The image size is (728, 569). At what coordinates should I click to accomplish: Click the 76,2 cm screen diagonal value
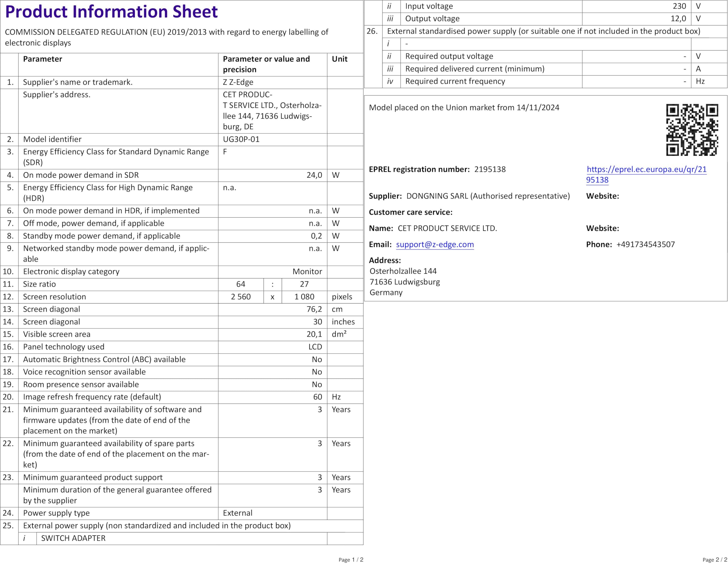coord(314,309)
